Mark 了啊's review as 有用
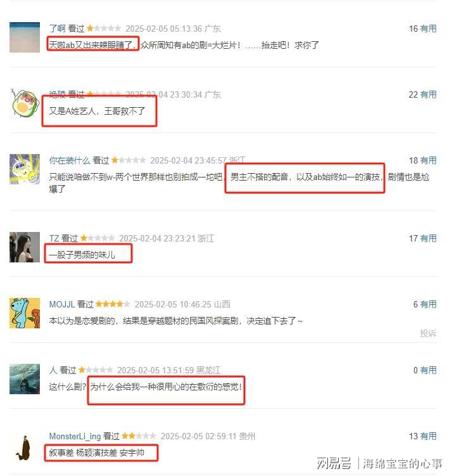454x476 pixels. pyautogui.click(x=428, y=29)
